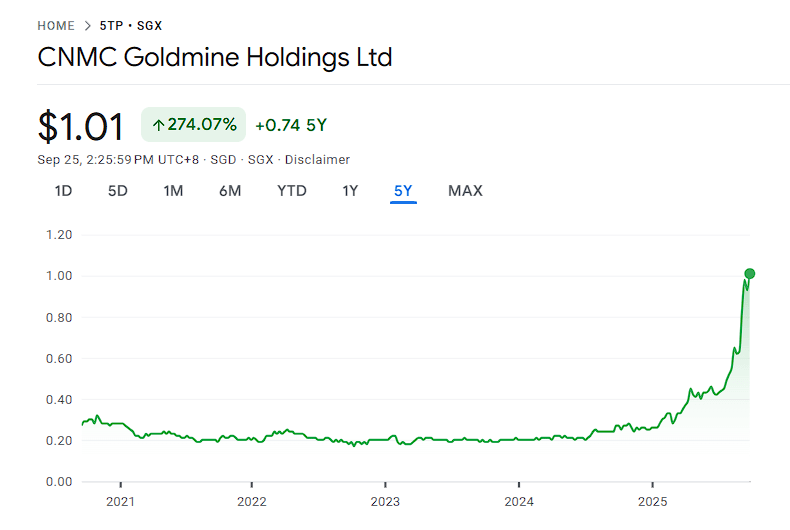Screen dimensions: 790x530
Task: Go to the HOME breadcrumb link
Action: coord(56,26)
